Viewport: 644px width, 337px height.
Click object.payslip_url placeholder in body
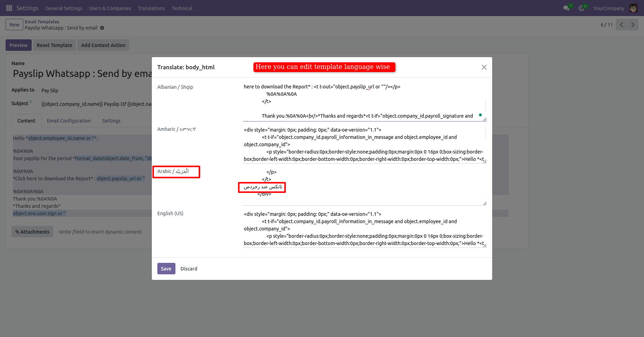(120, 179)
